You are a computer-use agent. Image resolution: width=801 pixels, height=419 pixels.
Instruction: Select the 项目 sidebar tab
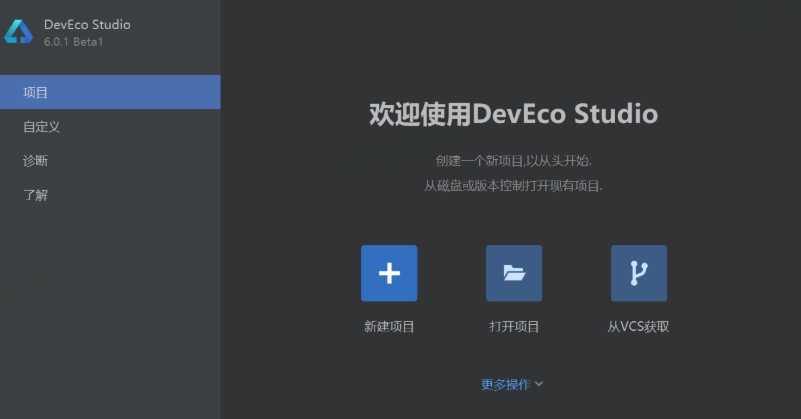110,92
